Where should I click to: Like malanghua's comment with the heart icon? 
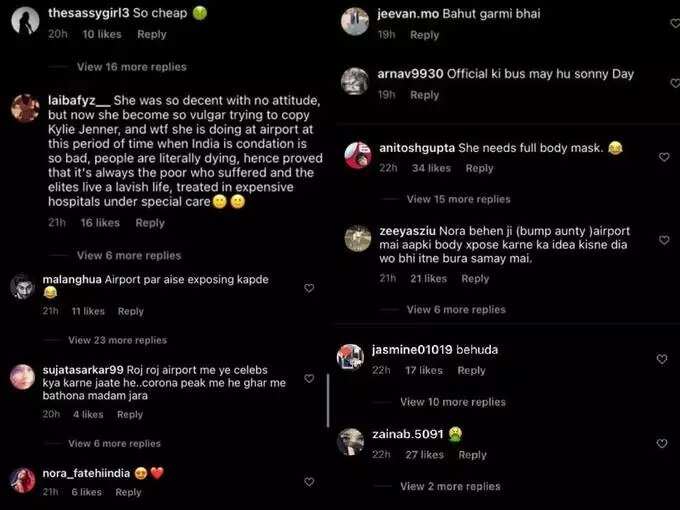(x=309, y=288)
